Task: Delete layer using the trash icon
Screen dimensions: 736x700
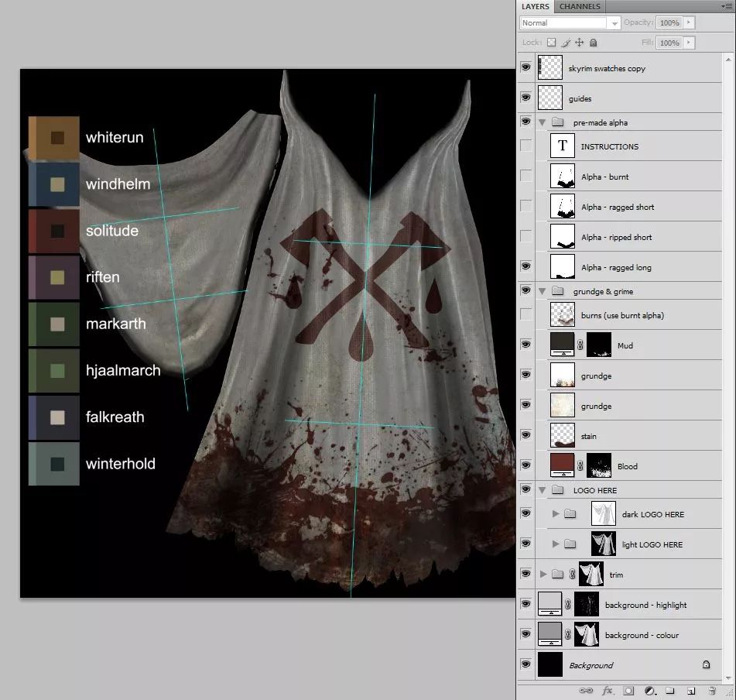Action: pyautogui.click(x=712, y=691)
